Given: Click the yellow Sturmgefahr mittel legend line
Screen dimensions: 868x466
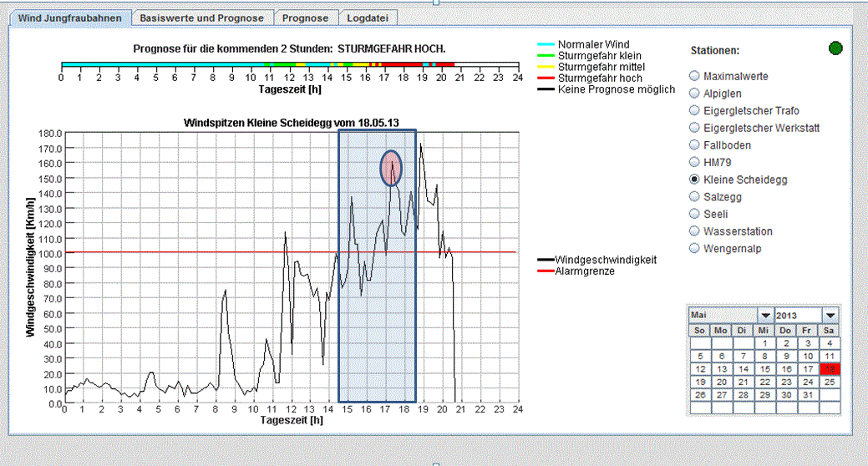Looking at the screenshot, I should [x=546, y=67].
